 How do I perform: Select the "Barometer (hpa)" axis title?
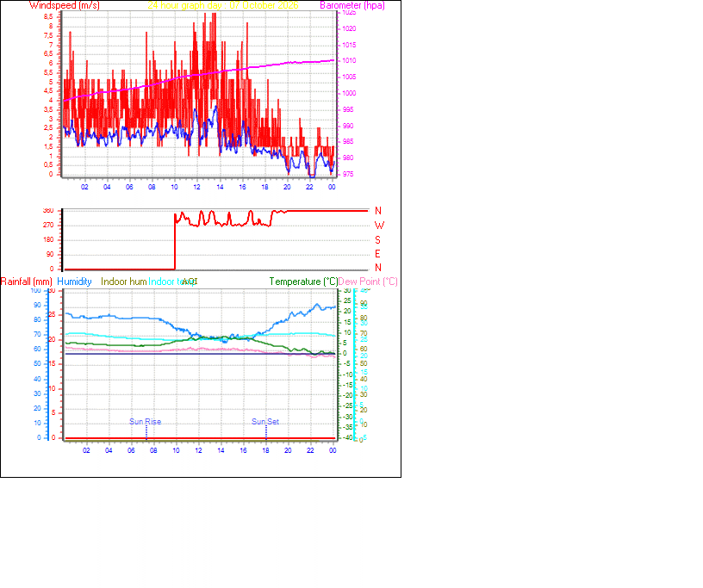point(352,5)
